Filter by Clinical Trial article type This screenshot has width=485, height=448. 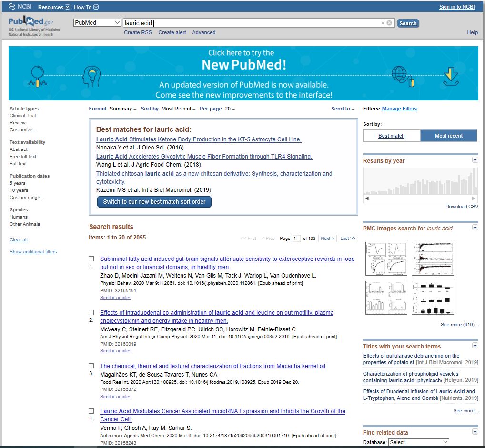coord(22,116)
